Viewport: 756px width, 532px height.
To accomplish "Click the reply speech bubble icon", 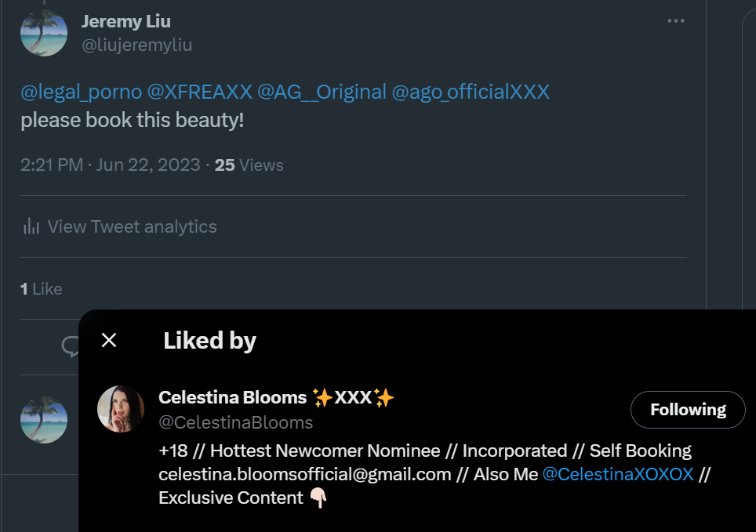I will click(71, 346).
